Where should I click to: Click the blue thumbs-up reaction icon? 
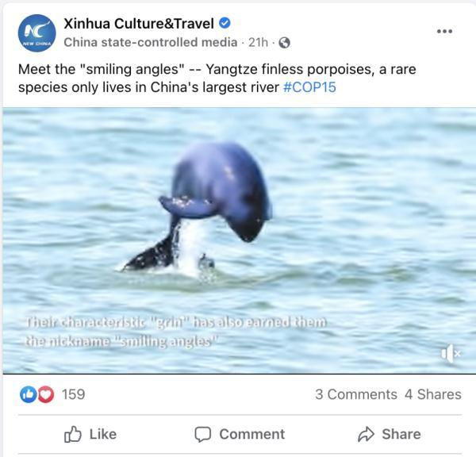29,394
